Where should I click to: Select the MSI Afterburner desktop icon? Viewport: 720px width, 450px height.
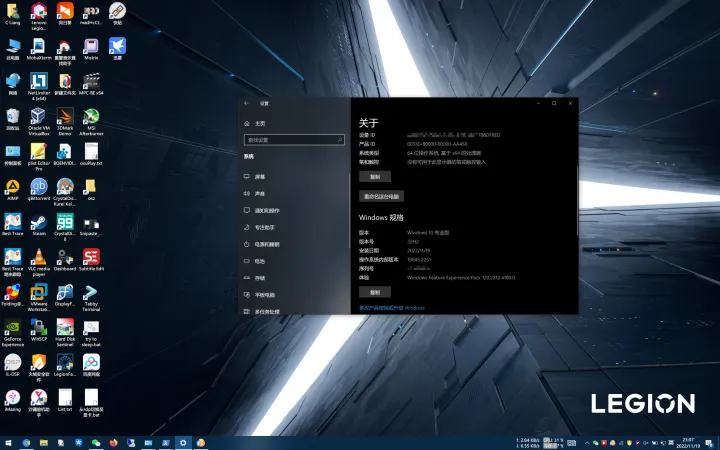click(91, 117)
